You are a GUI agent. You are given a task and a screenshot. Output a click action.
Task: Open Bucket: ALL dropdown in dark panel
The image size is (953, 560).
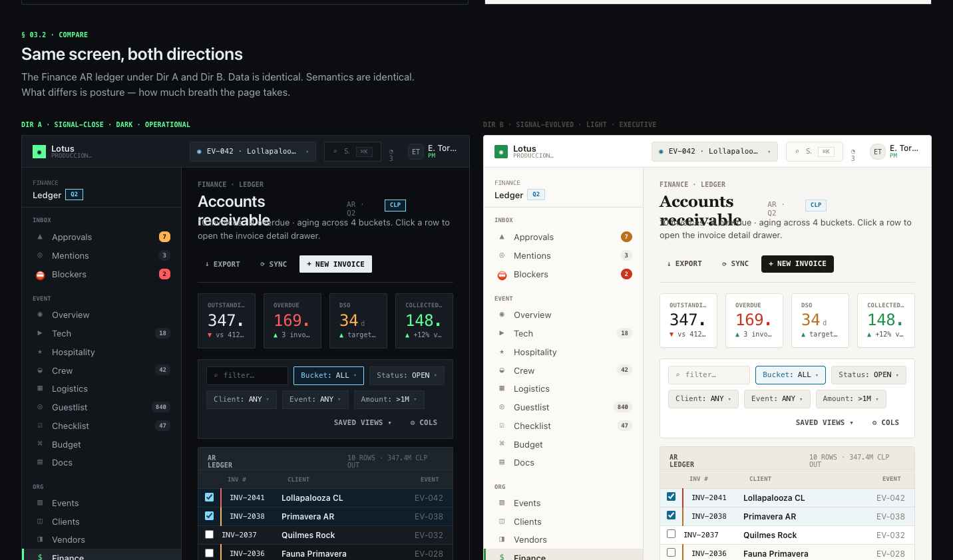click(329, 375)
